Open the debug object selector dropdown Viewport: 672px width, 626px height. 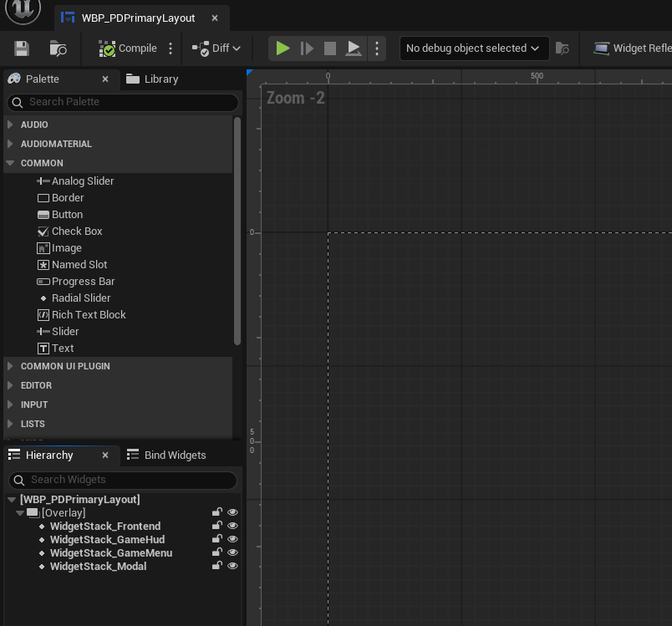[474, 48]
